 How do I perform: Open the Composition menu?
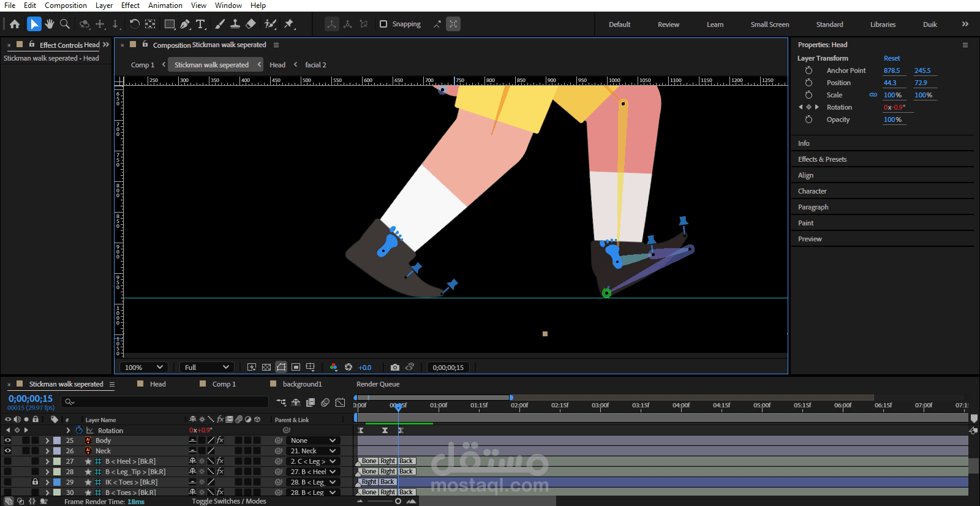tap(66, 6)
